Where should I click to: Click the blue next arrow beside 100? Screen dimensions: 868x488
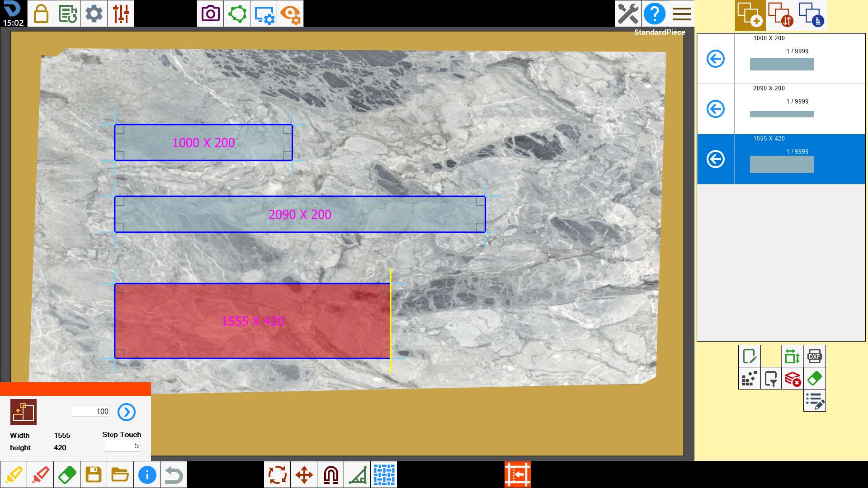(127, 412)
